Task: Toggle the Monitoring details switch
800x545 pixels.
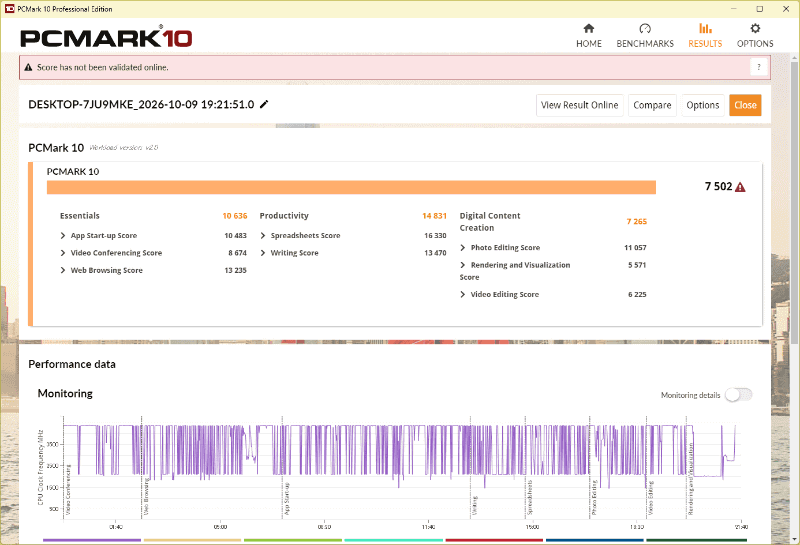Action: tap(739, 394)
